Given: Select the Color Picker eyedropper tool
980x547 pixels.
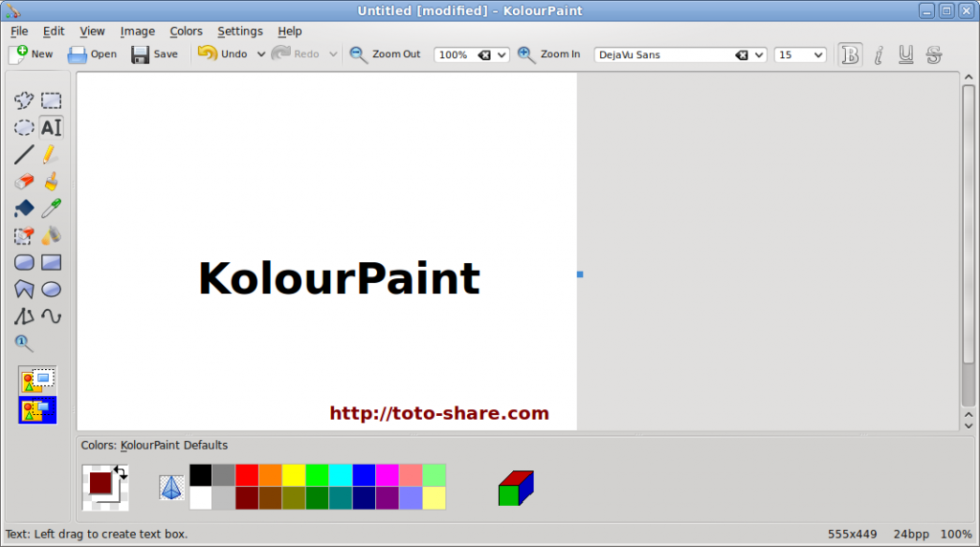Looking at the screenshot, I should tap(52, 208).
